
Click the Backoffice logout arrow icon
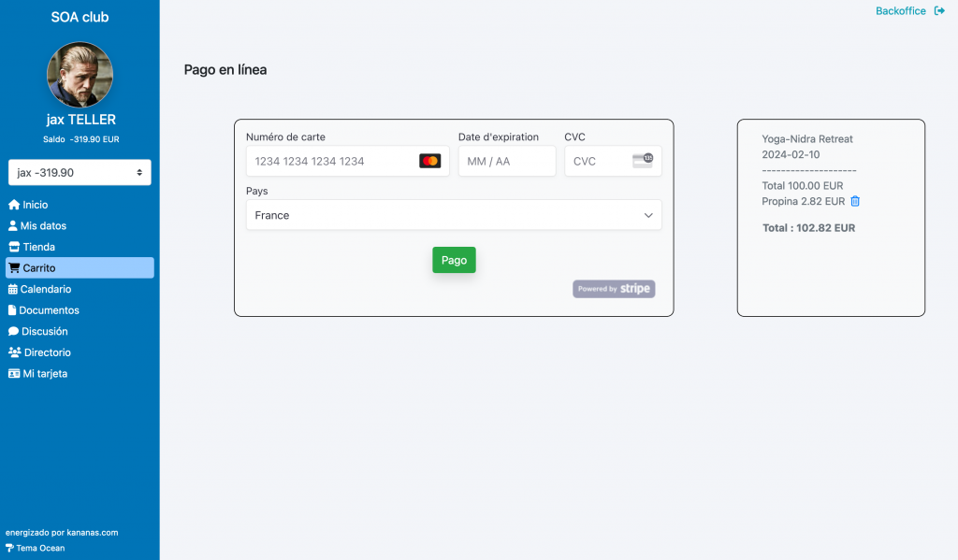coord(939,11)
